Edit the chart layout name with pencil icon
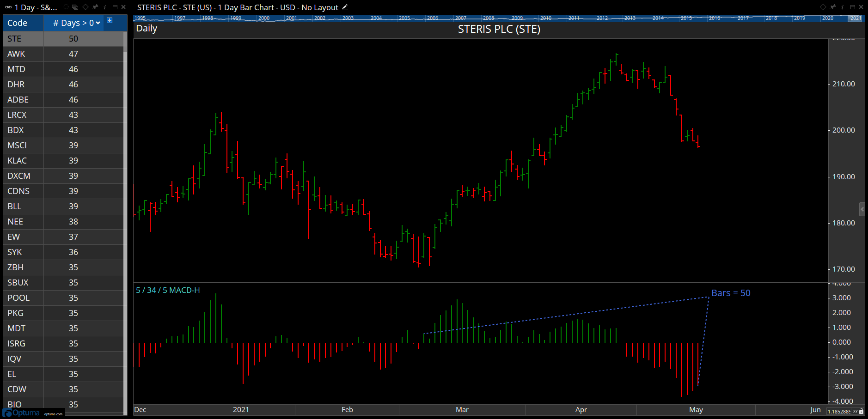This screenshot has height=419, width=868. (345, 7)
